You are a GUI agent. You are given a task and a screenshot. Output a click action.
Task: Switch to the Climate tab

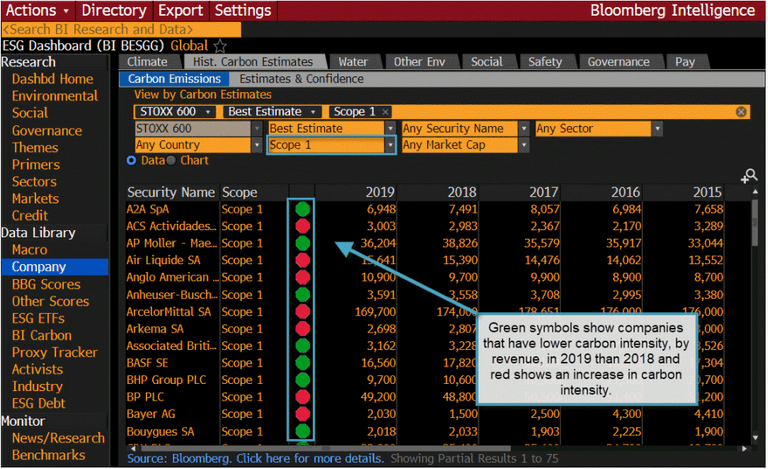[x=147, y=62]
